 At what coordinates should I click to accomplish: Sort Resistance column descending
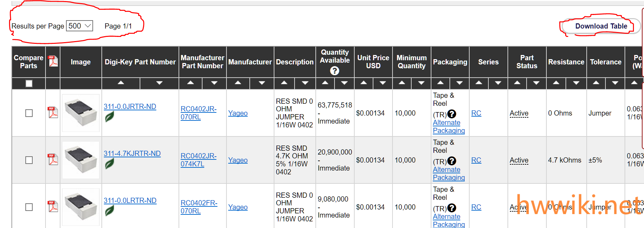pyautogui.click(x=576, y=83)
